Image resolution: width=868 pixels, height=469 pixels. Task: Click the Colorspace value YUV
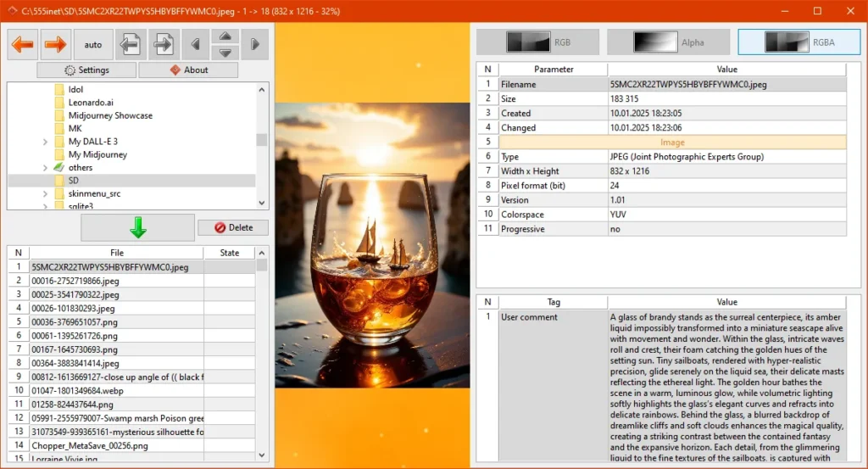[618, 215]
